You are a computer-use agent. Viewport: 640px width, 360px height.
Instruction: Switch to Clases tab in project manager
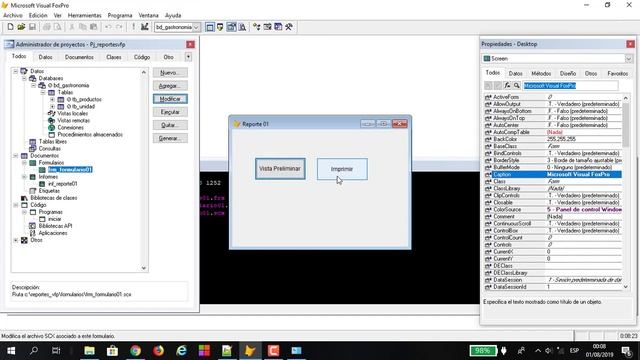click(x=113, y=57)
